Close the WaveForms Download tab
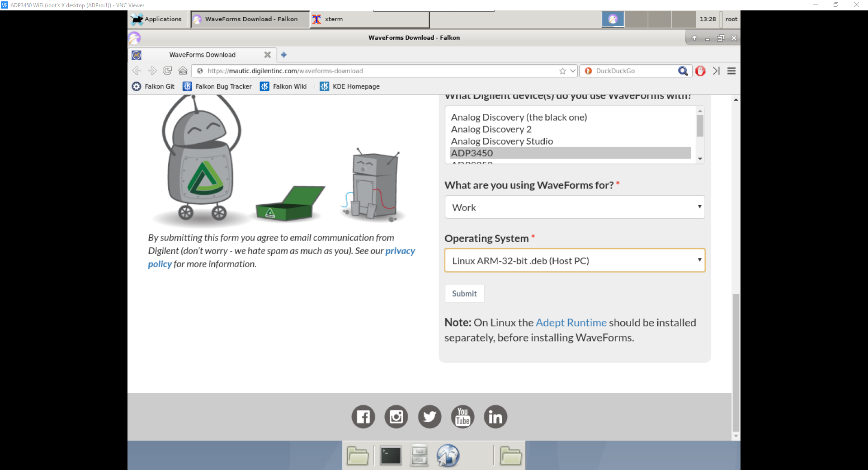Screen dimensions: 868x470 pos(268,55)
